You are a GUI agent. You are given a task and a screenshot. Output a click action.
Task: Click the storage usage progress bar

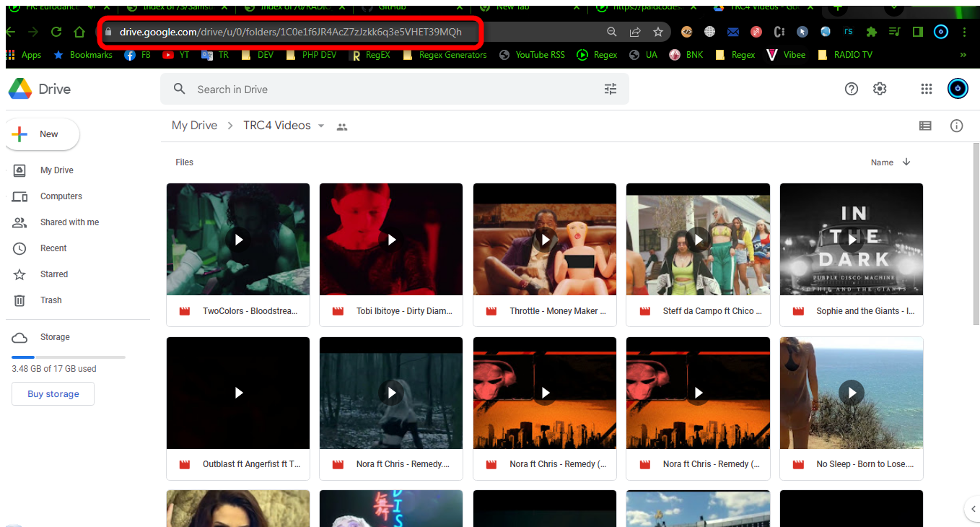69,357
